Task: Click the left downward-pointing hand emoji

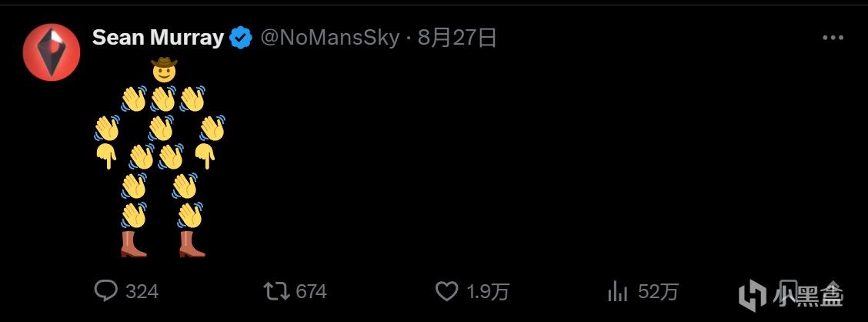Action: (106, 156)
